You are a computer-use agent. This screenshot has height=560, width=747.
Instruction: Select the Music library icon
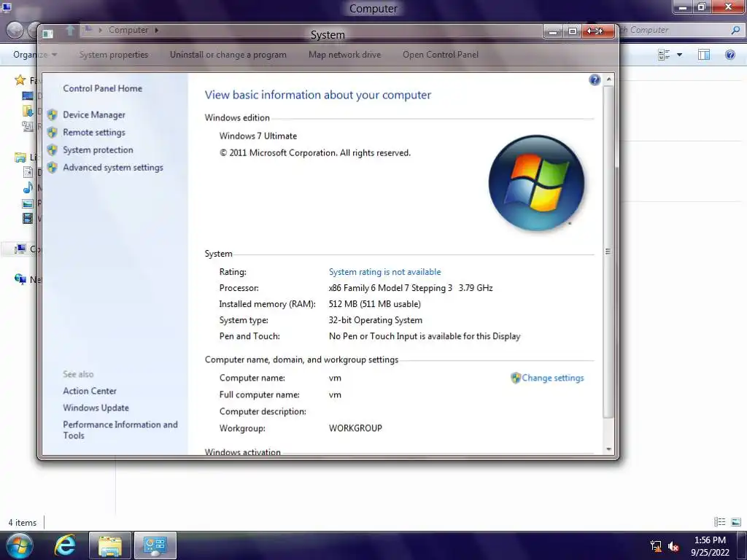point(28,187)
